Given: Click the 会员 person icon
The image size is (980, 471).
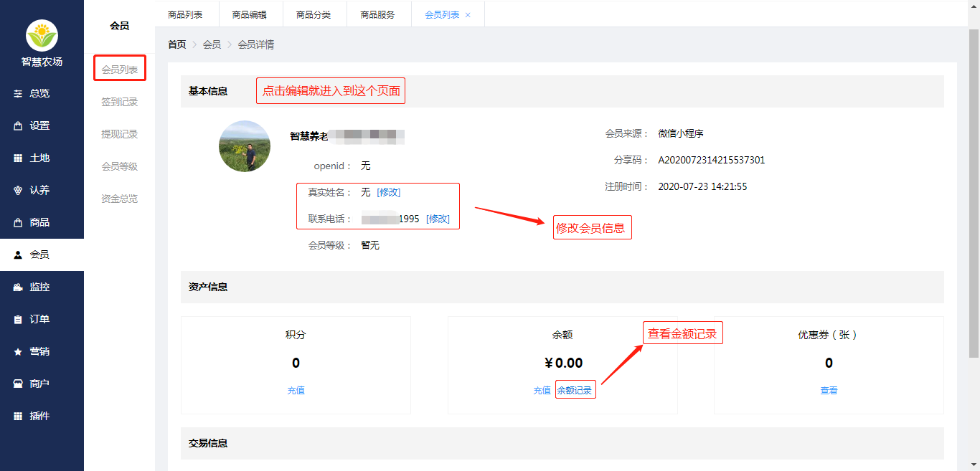Looking at the screenshot, I should tap(18, 254).
